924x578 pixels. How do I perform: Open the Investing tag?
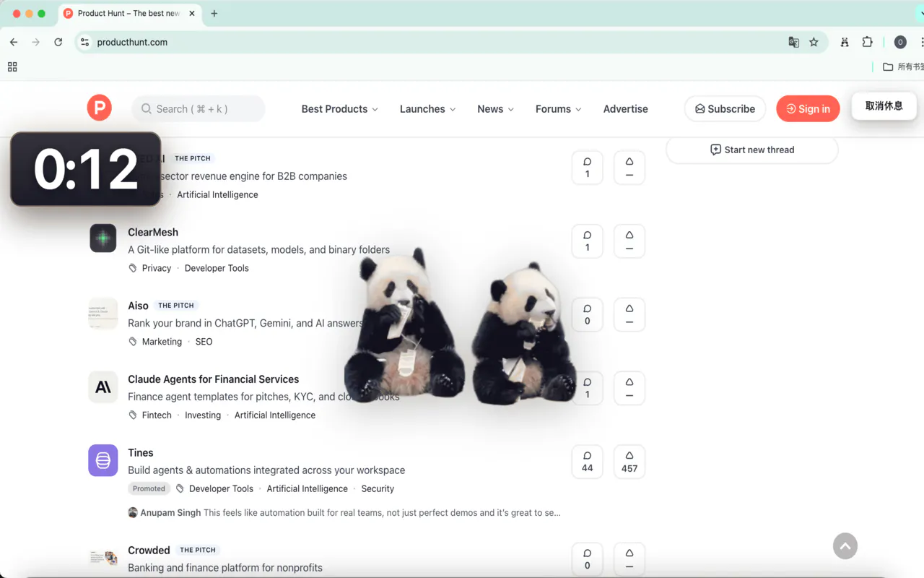pyautogui.click(x=203, y=415)
